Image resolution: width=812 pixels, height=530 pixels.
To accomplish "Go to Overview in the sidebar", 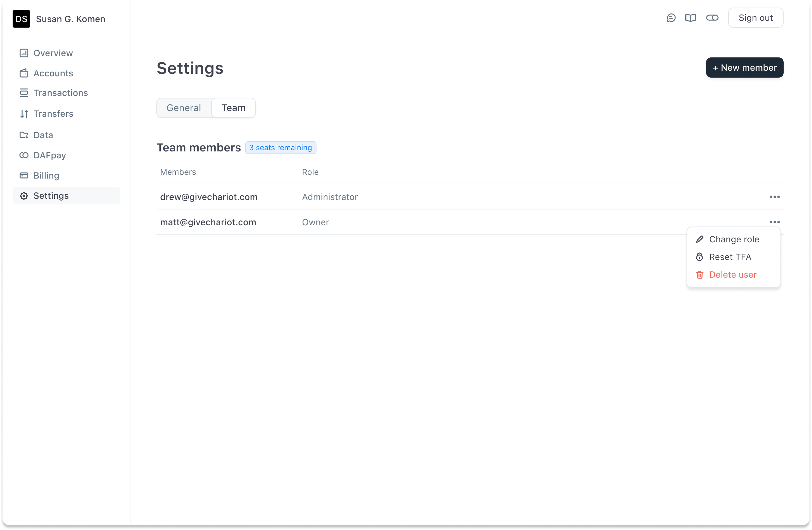I will 53,53.
